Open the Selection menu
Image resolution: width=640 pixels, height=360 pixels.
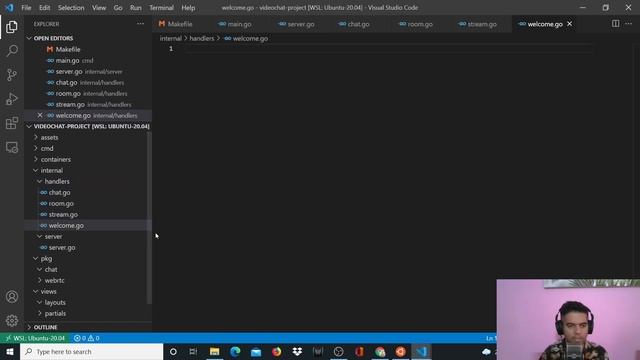[71, 8]
